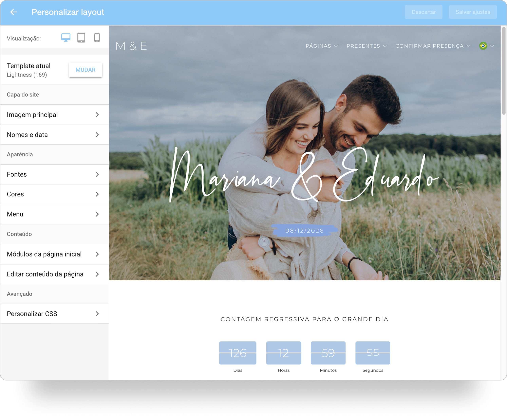Screen dimensions: 507x420
Task: Open Imagem principal settings
Action: point(55,115)
